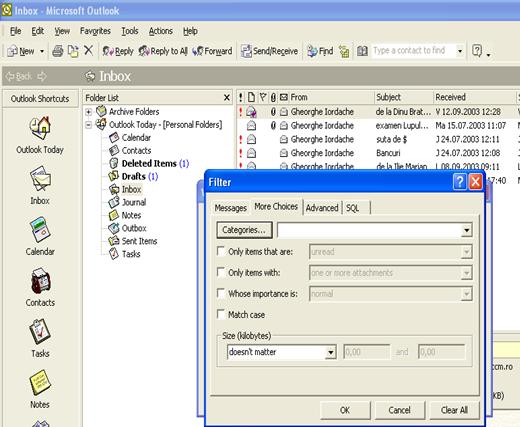Image resolution: width=520 pixels, height=427 pixels.
Task: Click the New mail message button
Action: [x=21, y=51]
